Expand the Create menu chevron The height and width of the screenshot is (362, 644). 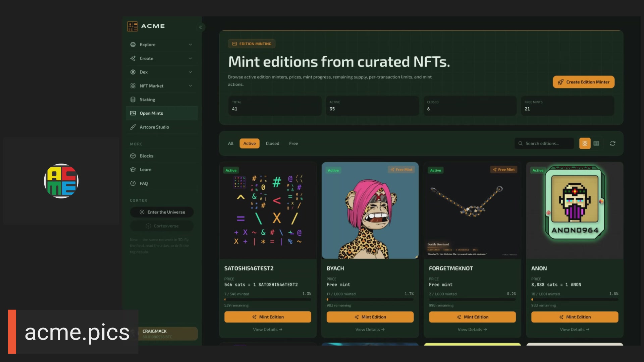(x=190, y=58)
